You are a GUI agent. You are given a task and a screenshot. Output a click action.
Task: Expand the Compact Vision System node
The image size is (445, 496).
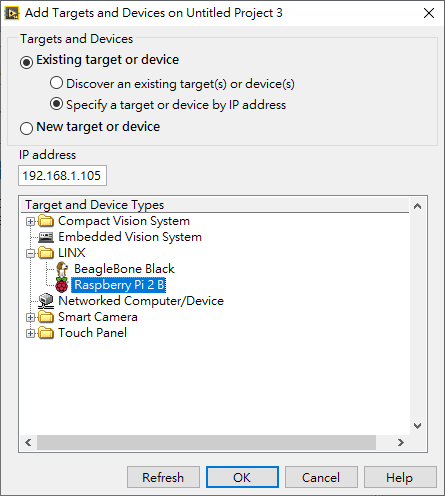click(30, 221)
